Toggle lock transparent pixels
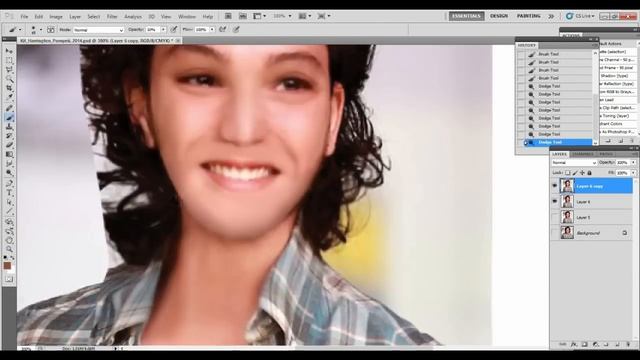The width and height of the screenshot is (640, 360). click(x=568, y=173)
